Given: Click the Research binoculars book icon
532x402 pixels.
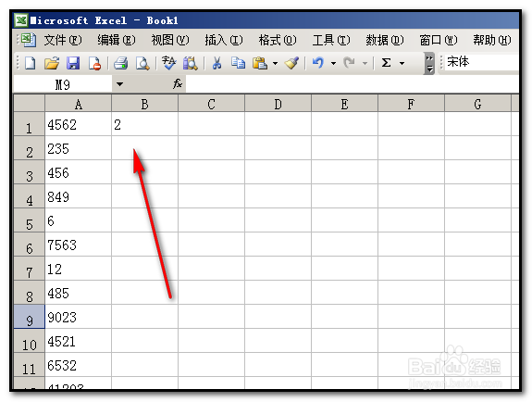Looking at the screenshot, I should [x=190, y=63].
